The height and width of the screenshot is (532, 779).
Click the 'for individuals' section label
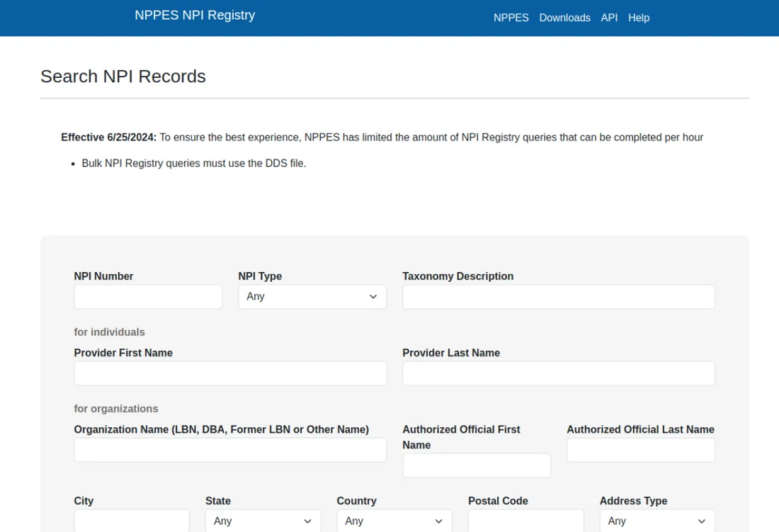[x=109, y=332]
